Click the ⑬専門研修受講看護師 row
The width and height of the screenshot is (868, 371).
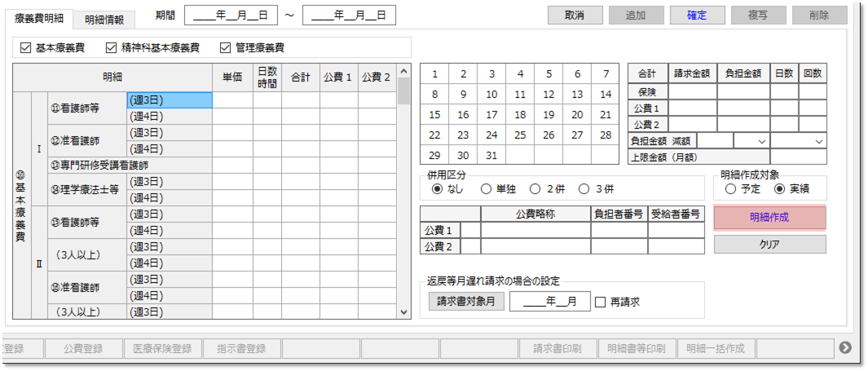coord(130,165)
